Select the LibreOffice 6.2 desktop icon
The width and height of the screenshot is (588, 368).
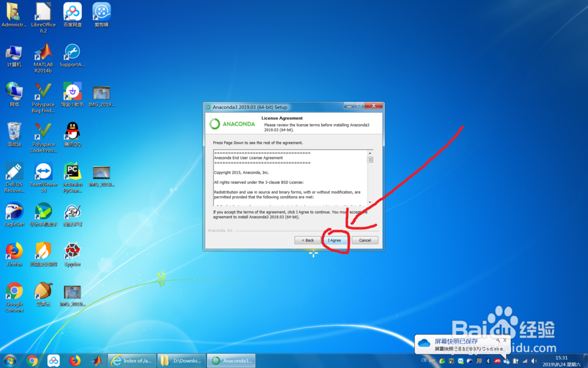[44, 18]
